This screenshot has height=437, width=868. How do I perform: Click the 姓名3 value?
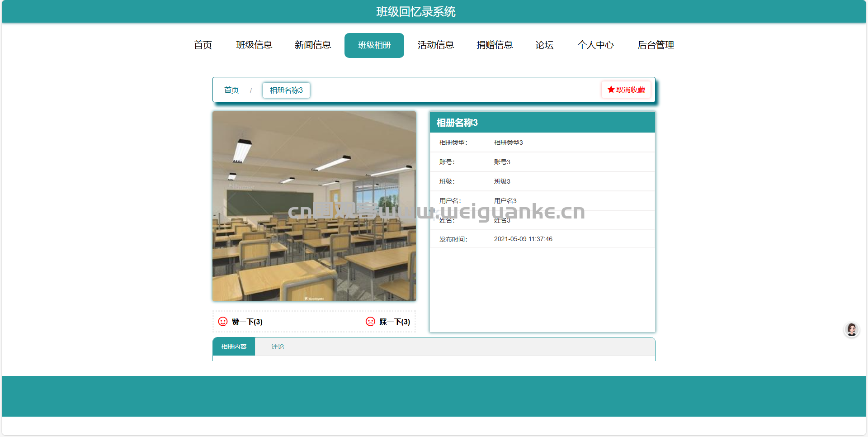[502, 220]
